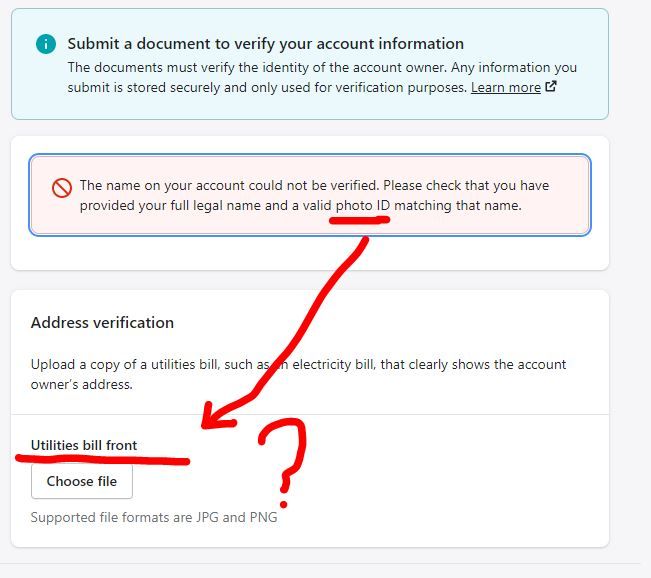Click the hand-drawn red question mark
This screenshot has height=578, width=651.
[x=283, y=455]
